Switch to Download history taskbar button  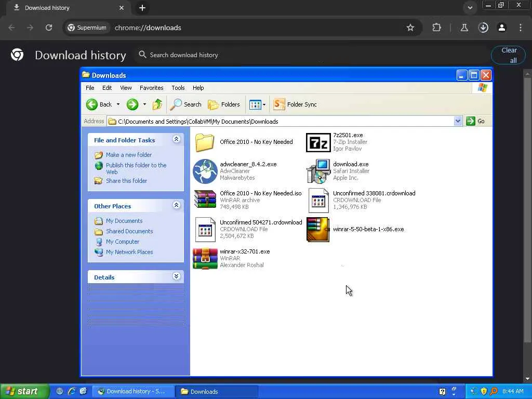(x=134, y=392)
